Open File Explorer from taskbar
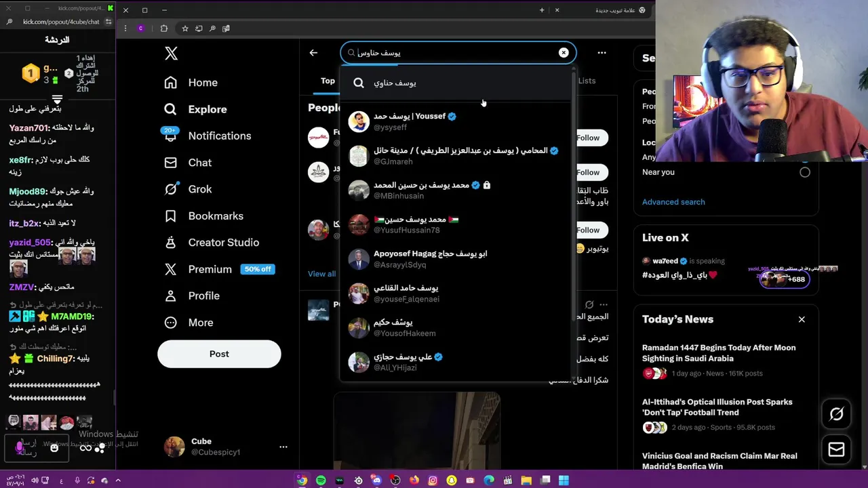This screenshot has width=868, height=488. 526,481
